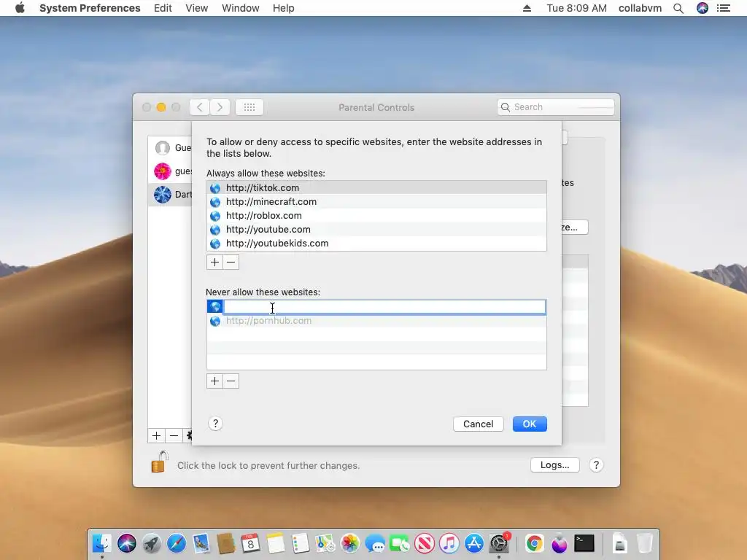The width and height of the screenshot is (747, 560).
Task: Open the Logs… button
Action: tap(554, 464)
